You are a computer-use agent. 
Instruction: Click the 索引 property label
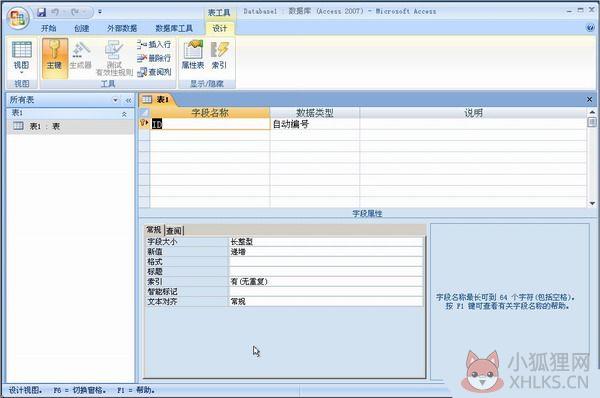click(155, 281)
